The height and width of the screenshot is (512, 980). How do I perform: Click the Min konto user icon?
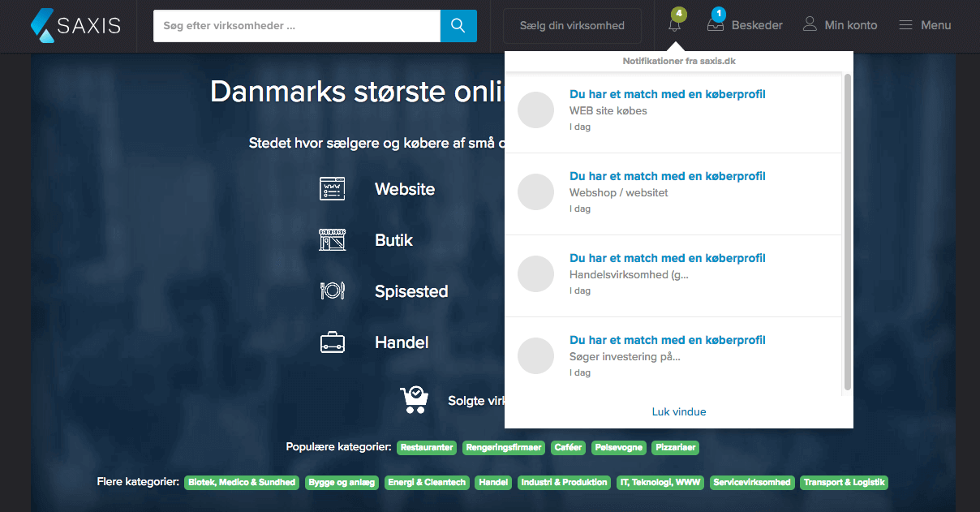point(810,24)
